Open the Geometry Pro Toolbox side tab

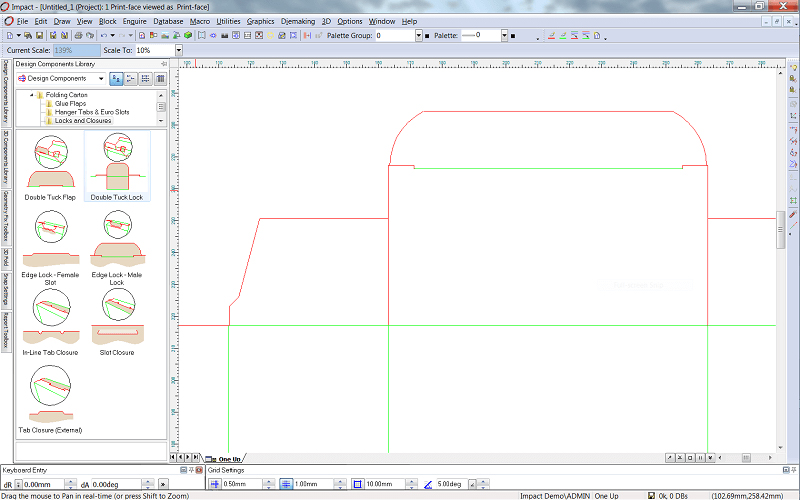[x=6, y=215]
